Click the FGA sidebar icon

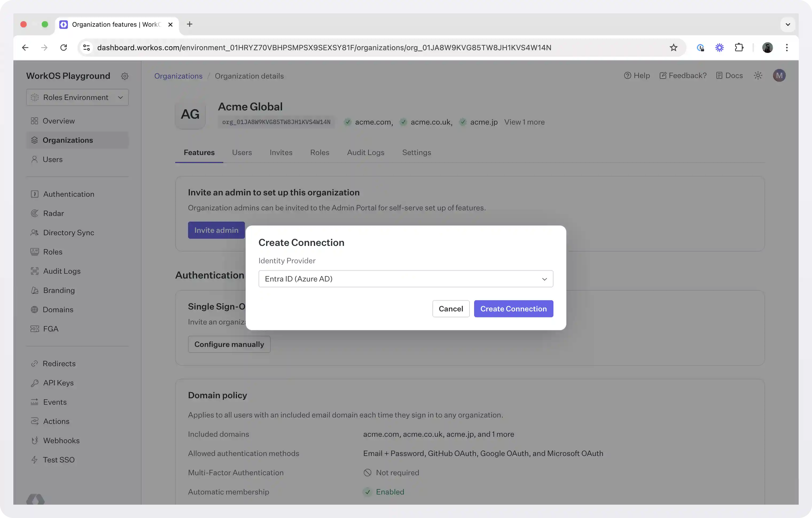(x=34, y=329)
